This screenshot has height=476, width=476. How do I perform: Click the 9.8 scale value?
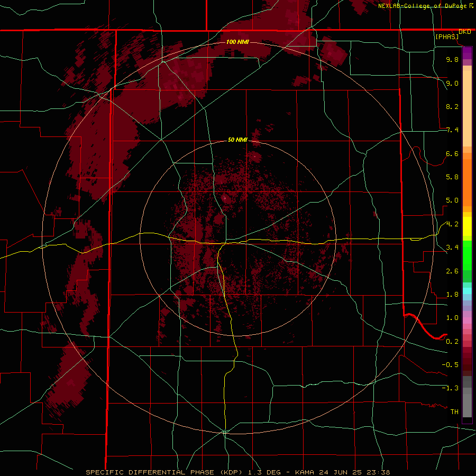pos(452,59)
